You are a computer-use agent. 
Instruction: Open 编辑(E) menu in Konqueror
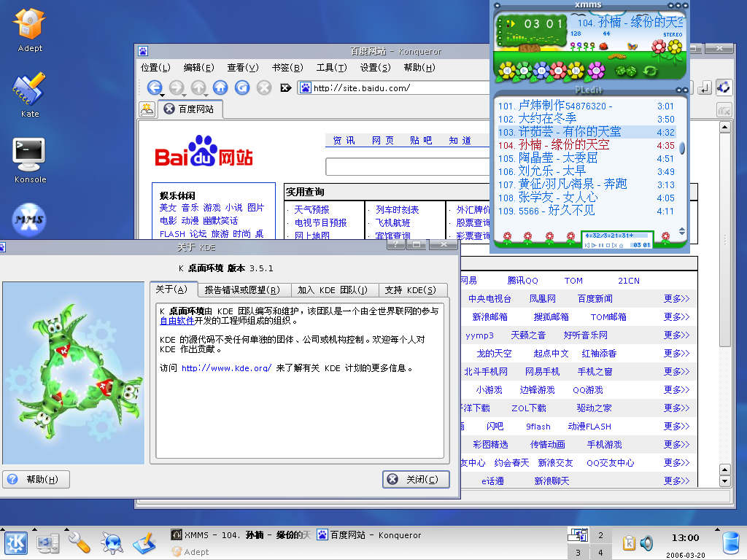(198, 68)
